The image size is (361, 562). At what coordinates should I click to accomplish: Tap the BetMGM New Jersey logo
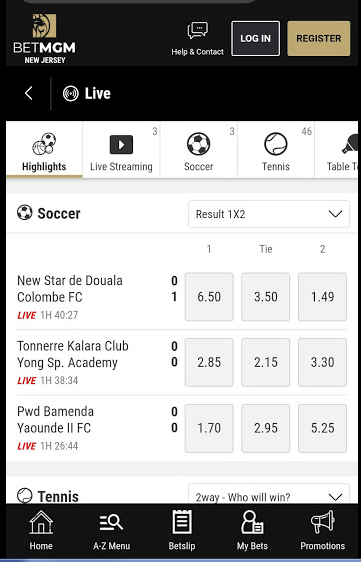tap(44, 39)
